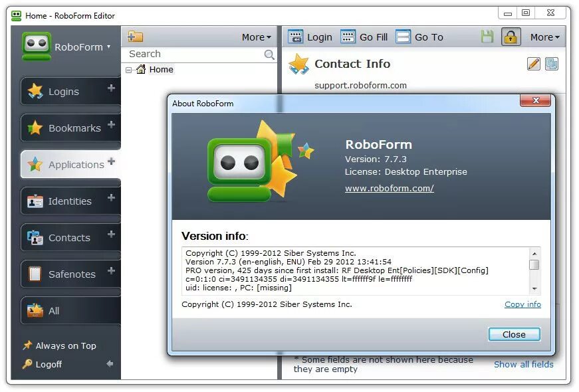Click the large RoboForm logo in About dialog
Screen dimensions: 579x392
[x=260, y=161]
